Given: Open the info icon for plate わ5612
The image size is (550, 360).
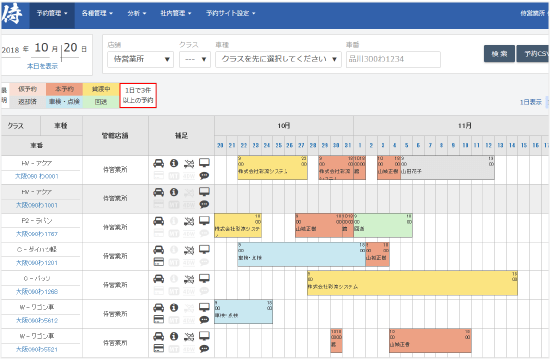Looking at the screenshot, I should (x=174, y=307).
